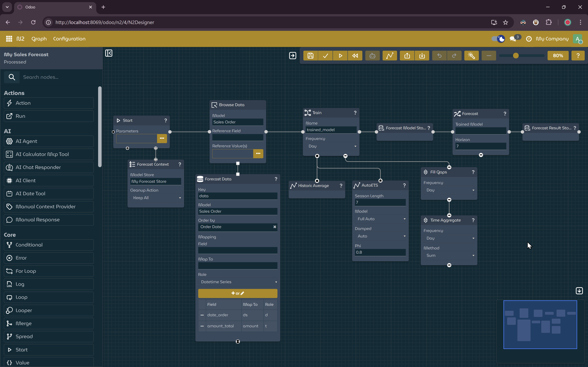The width and height of the screenshot is (588, 367).
Task: Remove the Order Date entry in Forecast Data
Action: 275,227
